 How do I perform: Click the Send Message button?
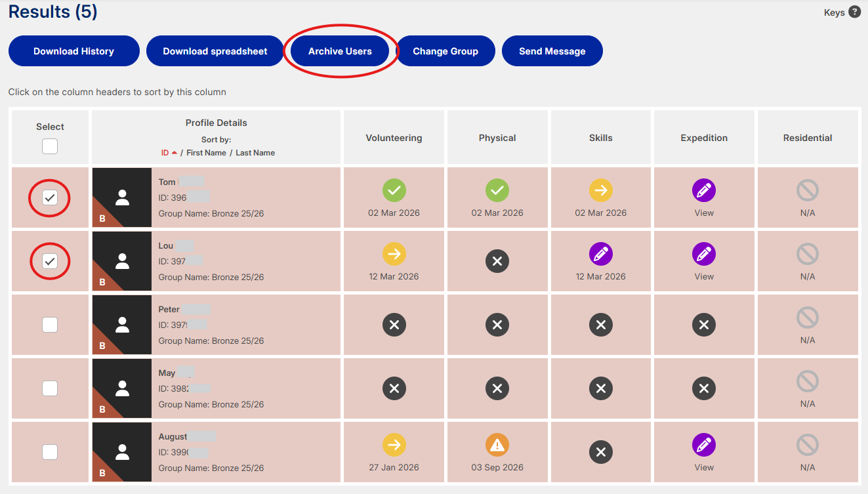(x=552, y=51)
